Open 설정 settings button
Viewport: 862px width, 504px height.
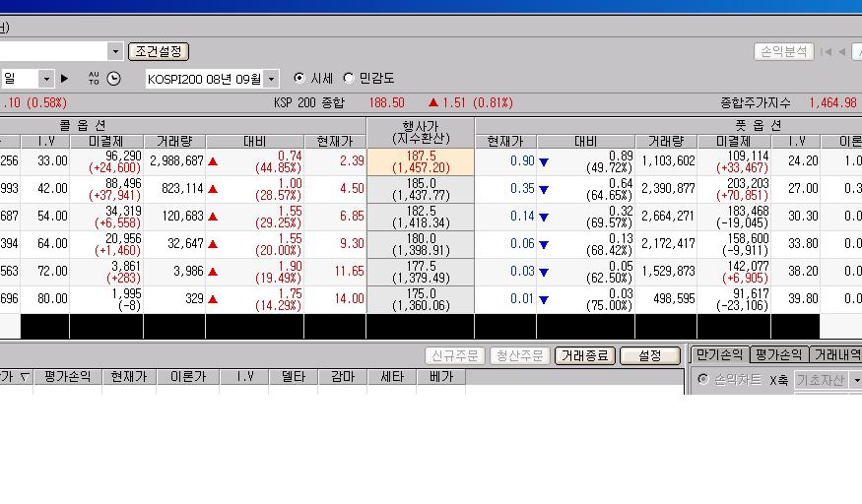pyautogui.click(x=650, y=355)
